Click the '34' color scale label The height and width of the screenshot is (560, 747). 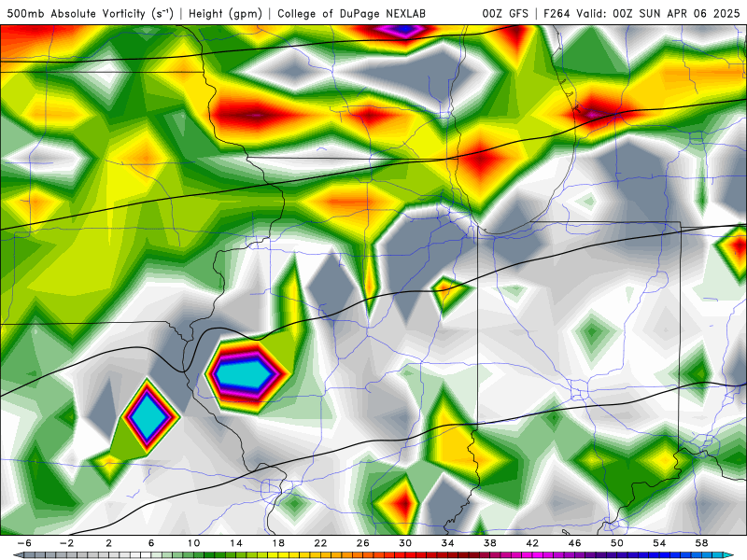pyautogui.click(x=448, y=543)
